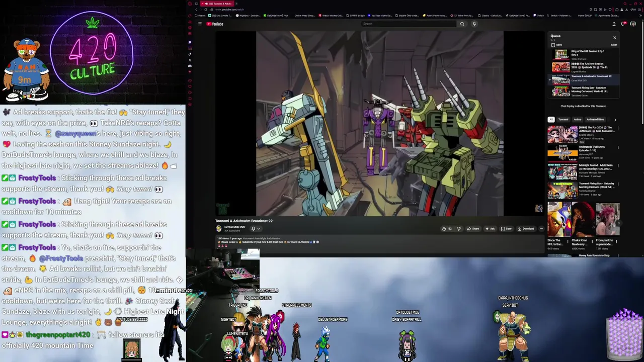Image resolution: width=644 pixels, height=362 pixels.
Task: Open the YouTube Create upload icon
Action: coord(614,24)
